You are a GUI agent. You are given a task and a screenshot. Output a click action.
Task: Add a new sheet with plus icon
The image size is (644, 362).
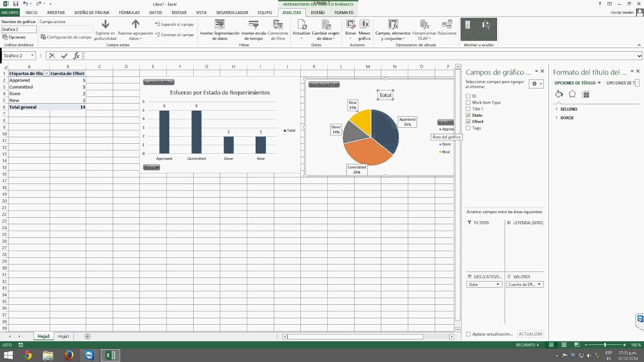pos(88,336)
